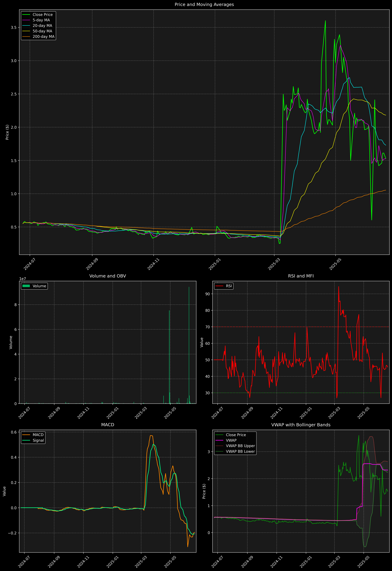The height and width of the screenshot is (571, 392).
Task: Select the '50-day MA' legend entry
Action: click(x=37, y=31)
